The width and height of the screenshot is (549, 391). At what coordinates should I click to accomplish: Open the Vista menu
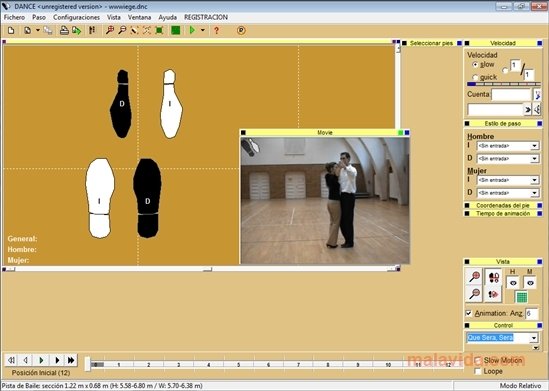click(x=114, y=17)
